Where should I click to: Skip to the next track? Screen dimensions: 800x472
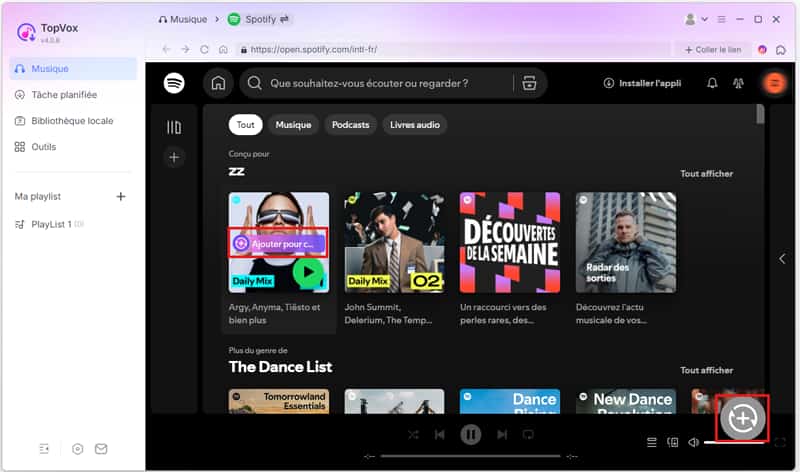(x=502, y=435)
